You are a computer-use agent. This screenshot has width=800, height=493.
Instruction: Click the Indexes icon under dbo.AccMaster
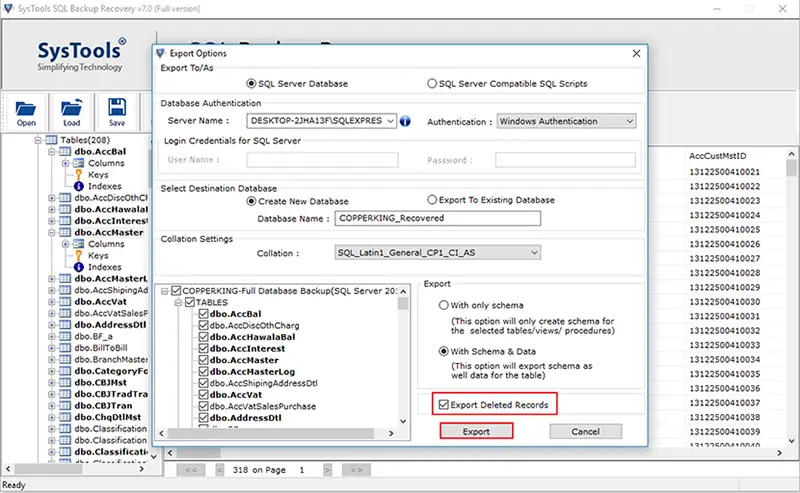pyautogui.click(x=79, y=267)
